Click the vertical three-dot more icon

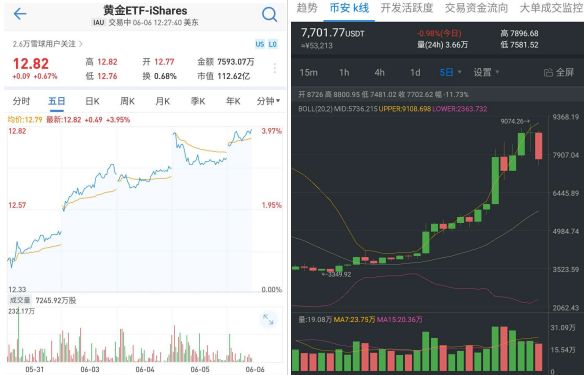(275, 68)
